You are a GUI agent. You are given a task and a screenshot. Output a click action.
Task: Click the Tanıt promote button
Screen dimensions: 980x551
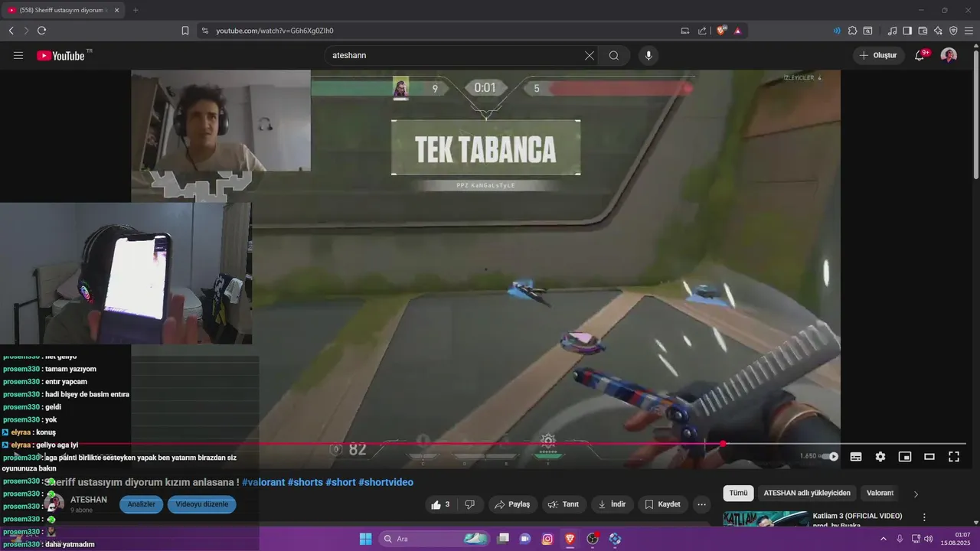pyautogui.click(x=564, y=504)
